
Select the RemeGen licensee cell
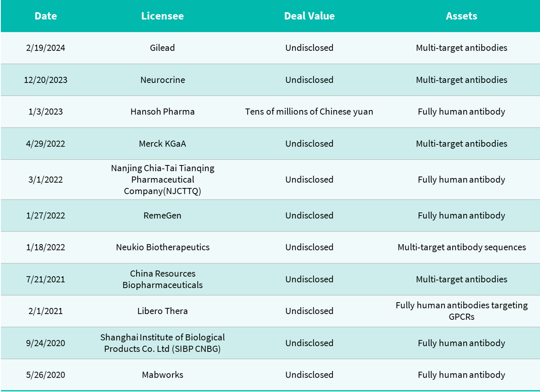[162, 215]
